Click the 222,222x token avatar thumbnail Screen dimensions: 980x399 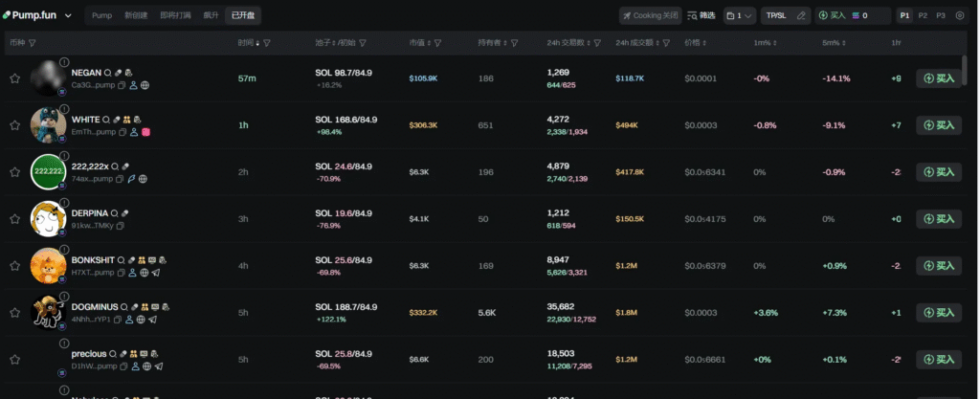47,172
